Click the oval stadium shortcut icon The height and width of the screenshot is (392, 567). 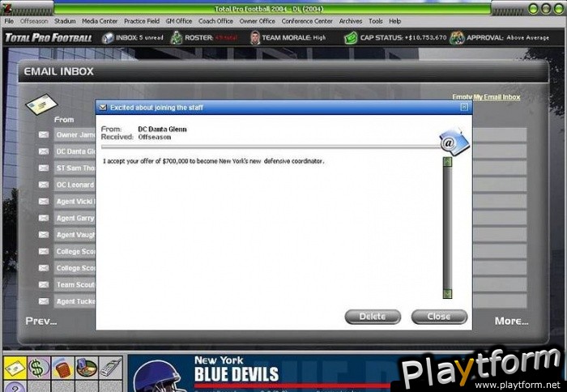(87, 369)
